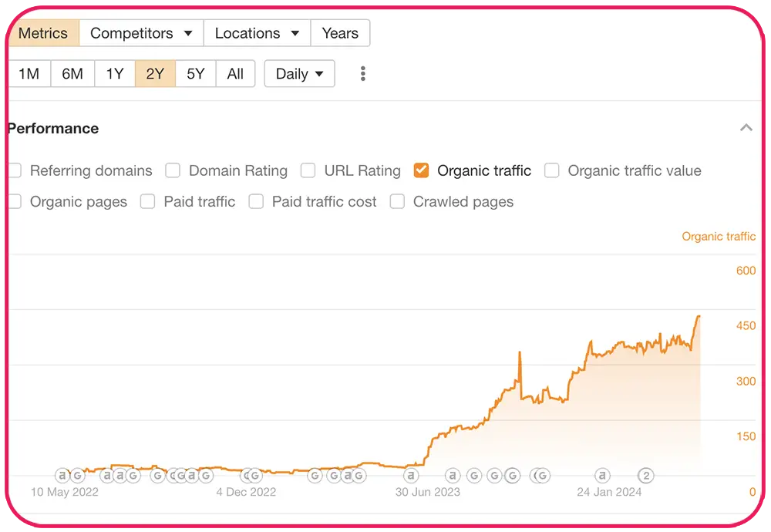Image resolution: width=771 pixels, height=532 pixels.
Task: Select the 5Y time range button
Action: tap(196, 74)
